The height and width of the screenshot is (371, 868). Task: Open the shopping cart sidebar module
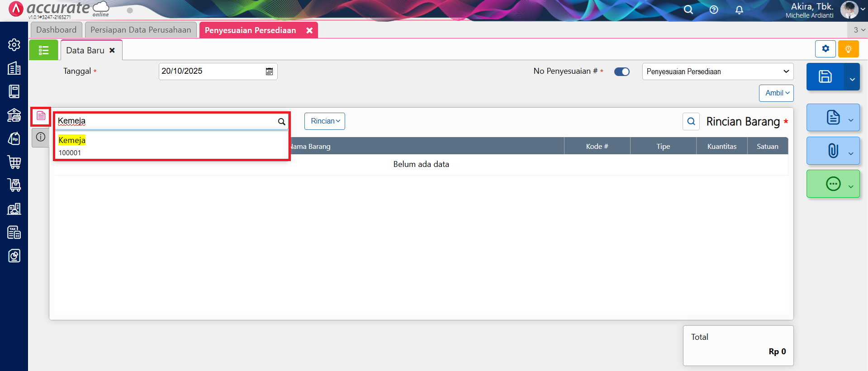click(x=14, y=162)
